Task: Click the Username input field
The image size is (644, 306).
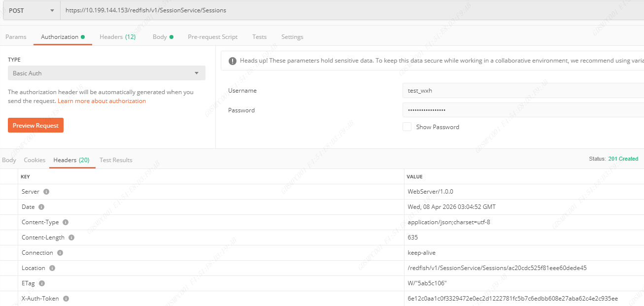Action: tap(522, 91)
